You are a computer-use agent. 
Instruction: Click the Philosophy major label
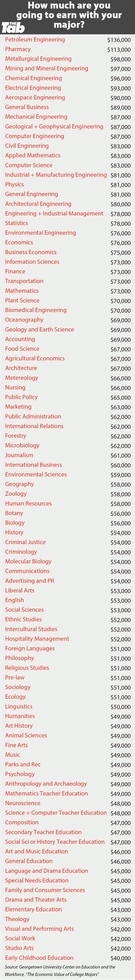(19, 658)
